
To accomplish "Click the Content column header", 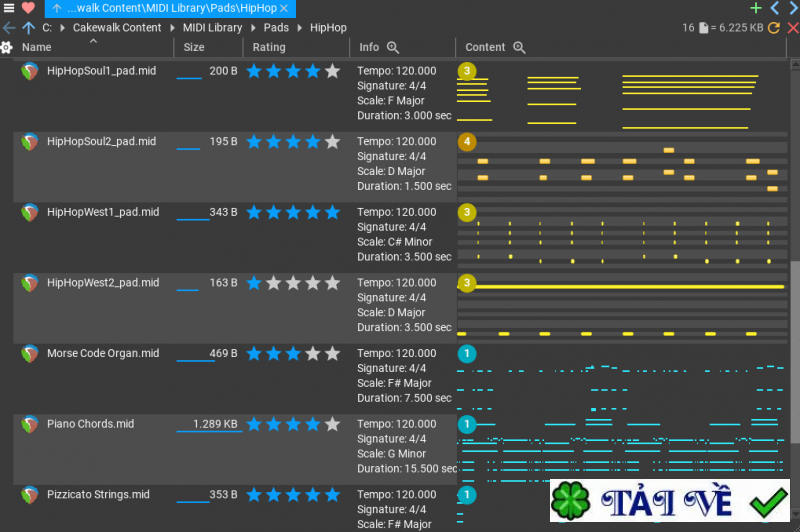I will point(485,47).
